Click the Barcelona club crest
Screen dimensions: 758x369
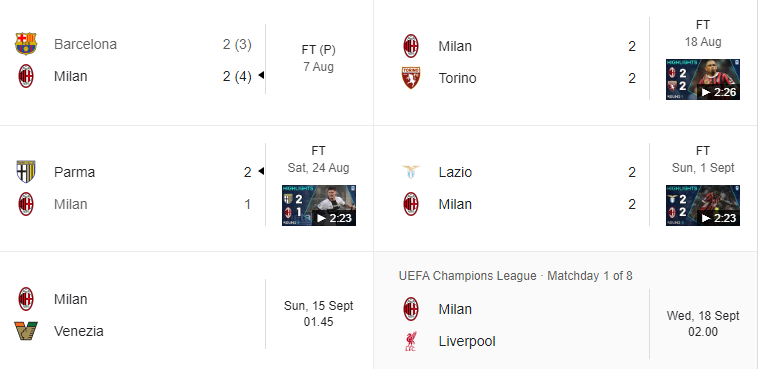pos(26,44)
